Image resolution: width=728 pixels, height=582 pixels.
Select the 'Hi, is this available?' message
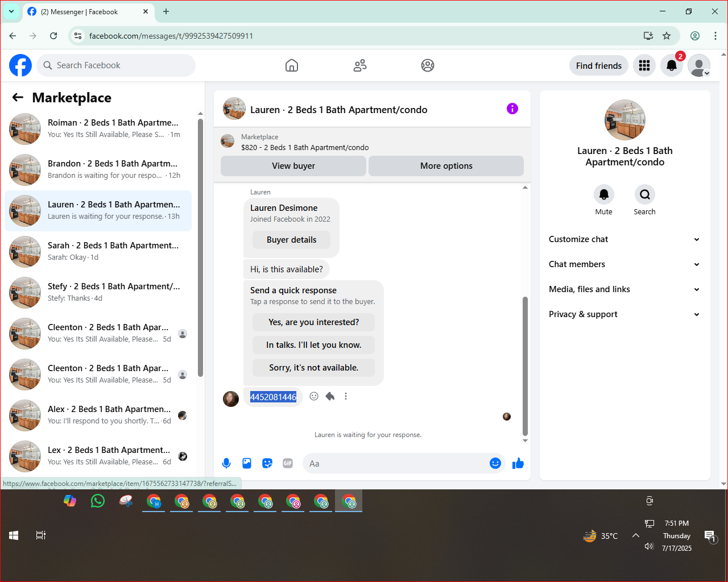click(x=287, y=269)
